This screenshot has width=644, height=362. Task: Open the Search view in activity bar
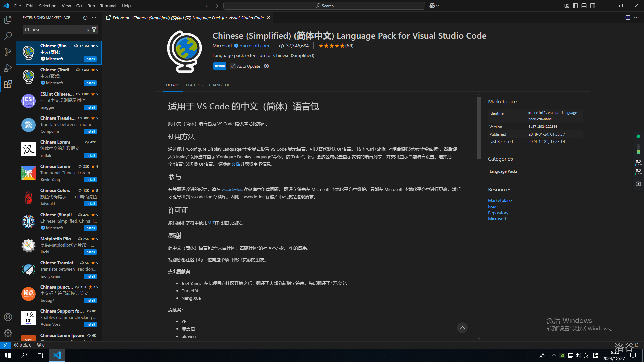click(x=8, y=36)
